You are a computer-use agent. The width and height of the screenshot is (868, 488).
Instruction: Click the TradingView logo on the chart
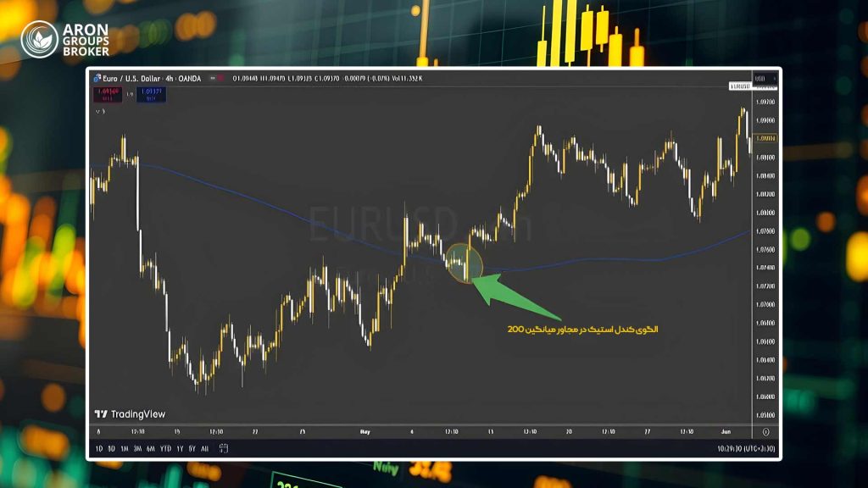130,413
